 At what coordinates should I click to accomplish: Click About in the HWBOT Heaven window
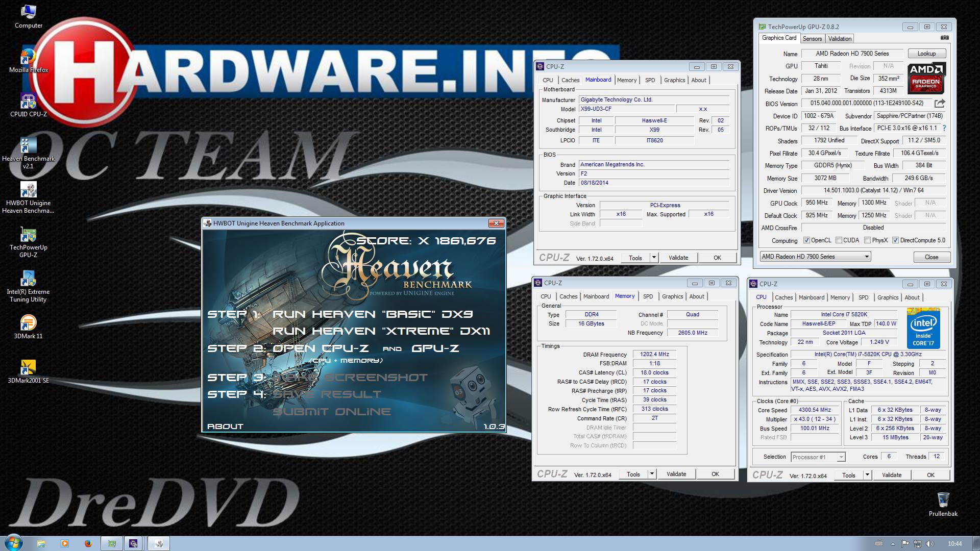coord(225,427)
